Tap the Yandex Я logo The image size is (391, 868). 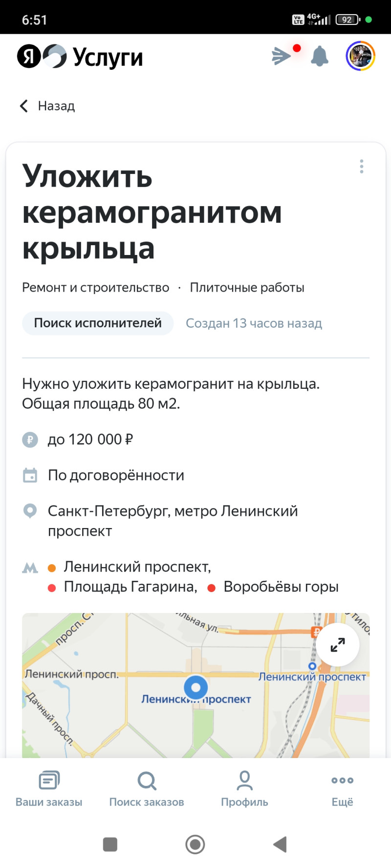(x=29, y=57)
